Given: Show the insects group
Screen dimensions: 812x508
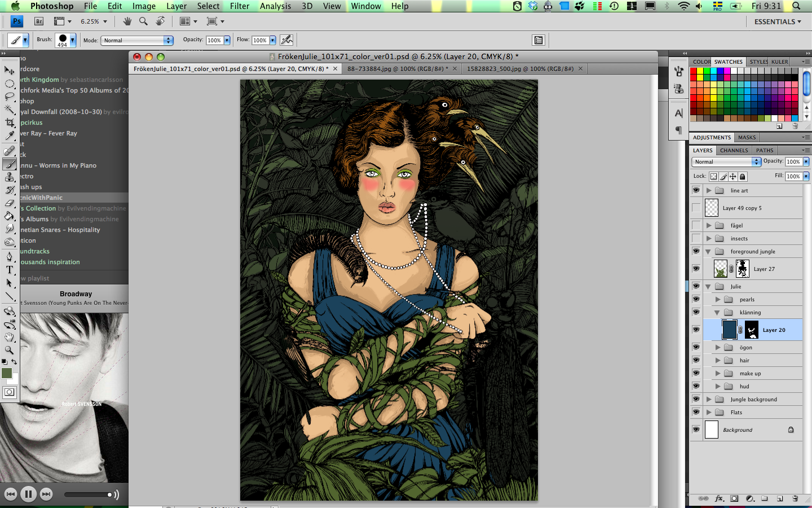Looking at the screenshot, I should click(x=696, y=238).
